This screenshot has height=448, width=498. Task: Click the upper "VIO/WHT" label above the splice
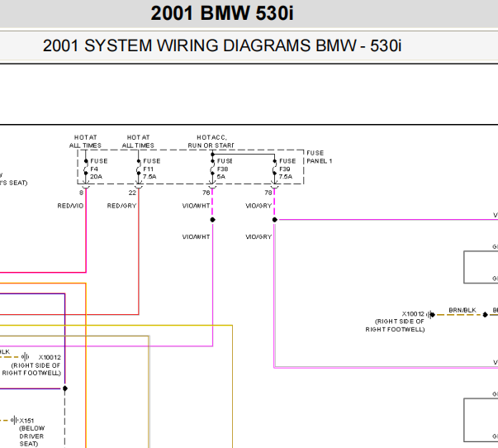196,206
